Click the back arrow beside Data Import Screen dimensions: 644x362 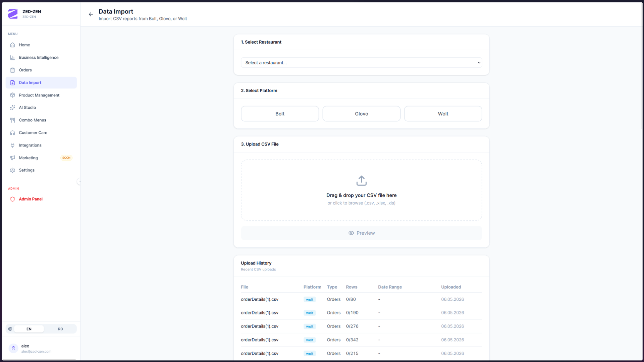pos(91,14)
